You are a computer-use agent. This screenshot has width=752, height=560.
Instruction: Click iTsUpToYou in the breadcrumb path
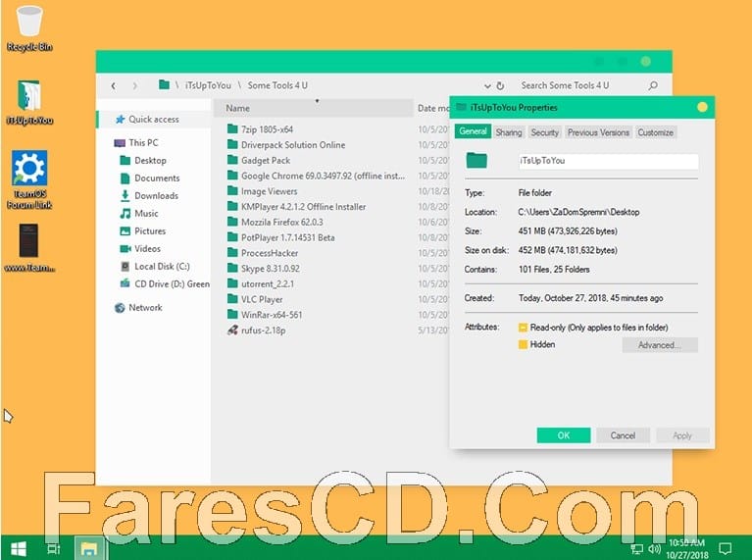pos(208,85)
